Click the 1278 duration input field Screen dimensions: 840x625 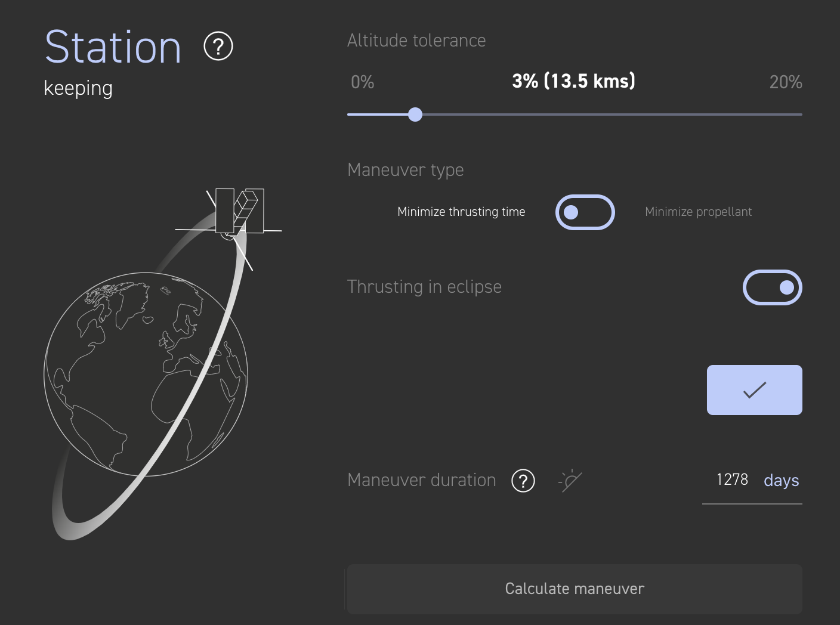pyautogui.click(x=732, y=479)
